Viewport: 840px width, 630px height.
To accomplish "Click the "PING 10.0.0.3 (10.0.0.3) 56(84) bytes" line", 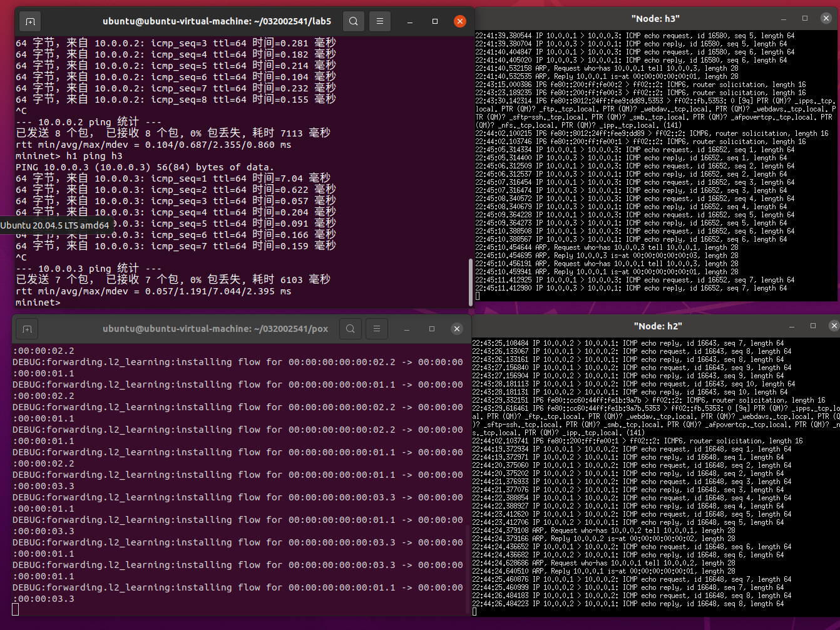I will tap(145, 167).
